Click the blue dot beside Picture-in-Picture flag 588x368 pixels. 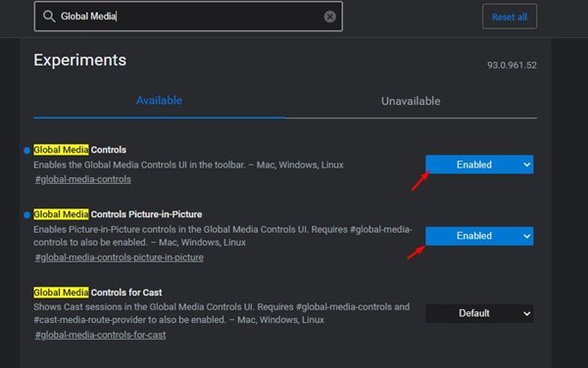coord(26,215)
